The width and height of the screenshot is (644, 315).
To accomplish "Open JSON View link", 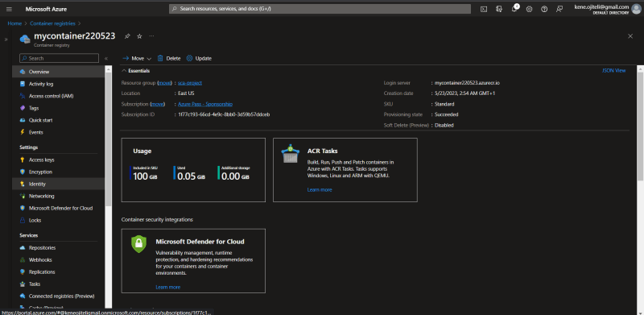I will click(x=613, y=70).
